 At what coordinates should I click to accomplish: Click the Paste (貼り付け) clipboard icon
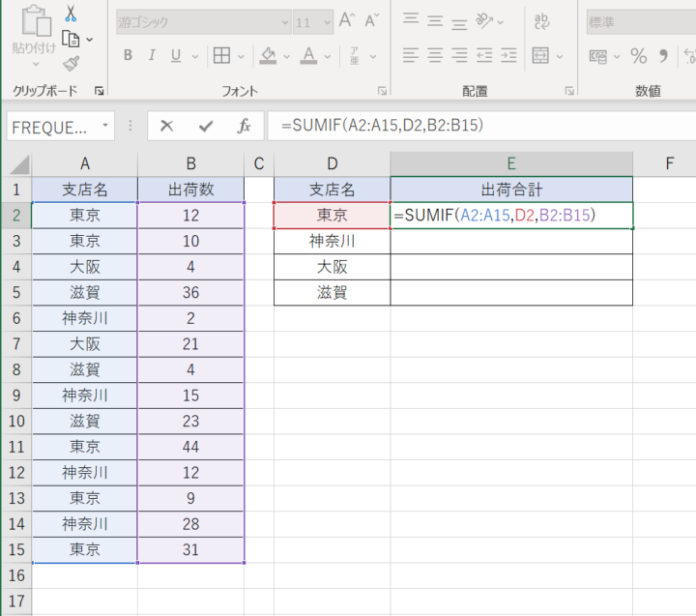(x=36, y=21)
